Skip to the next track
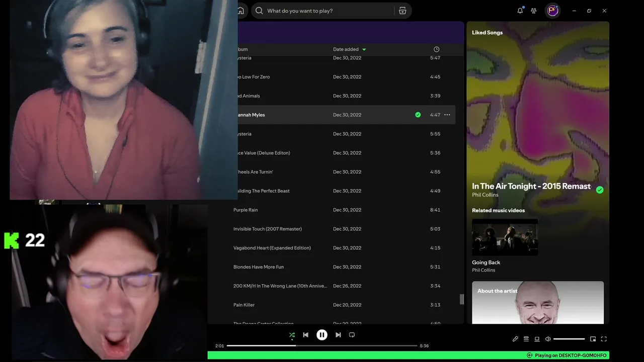This screenshot has height=362, width=644. click(338, 335)
